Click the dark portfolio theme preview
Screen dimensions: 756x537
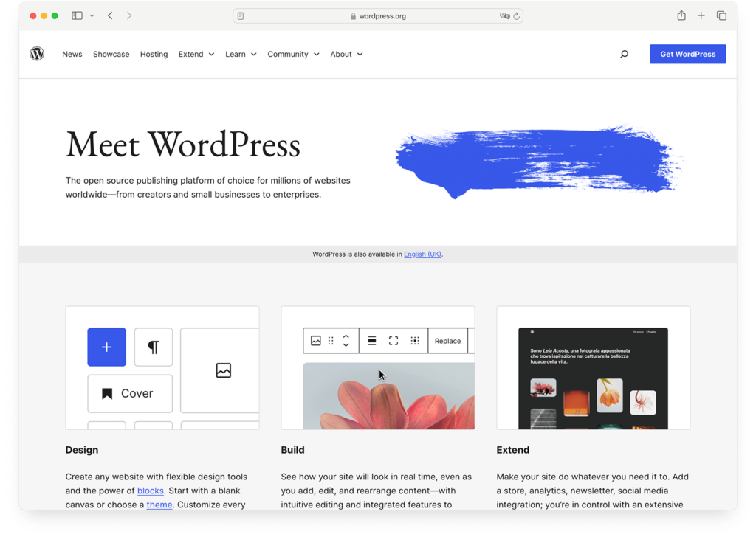pyautogui.click(x=593, y=378)
